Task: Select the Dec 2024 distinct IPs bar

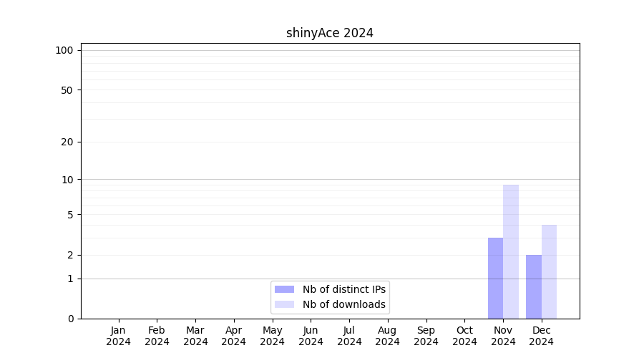Action: point(534,286)
